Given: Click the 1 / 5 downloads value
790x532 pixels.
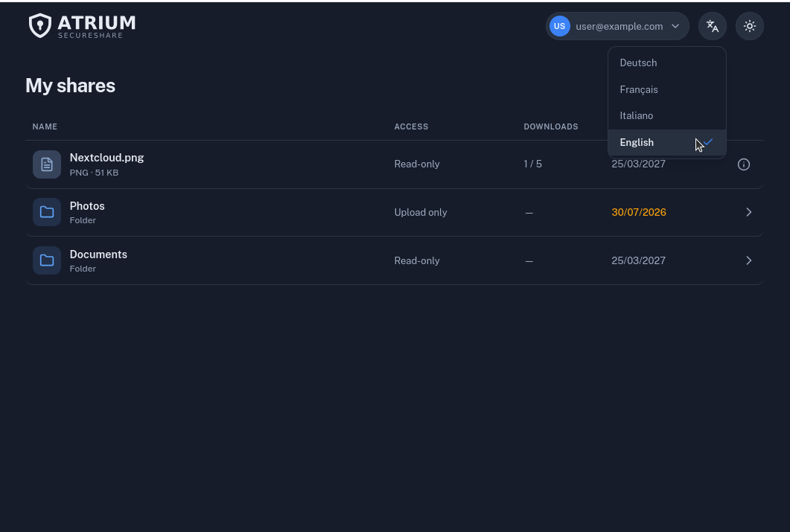Looking at the screenshot, I should [x=532, y=164].
